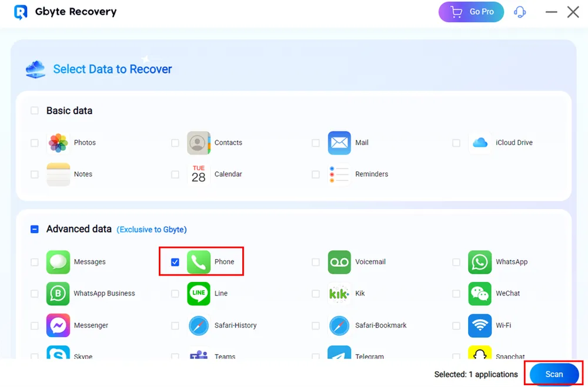Click the 'Selected: 1 applications' status text
Image resolution: width=588 pixels, height=387 pixels.
pos(476,374)
